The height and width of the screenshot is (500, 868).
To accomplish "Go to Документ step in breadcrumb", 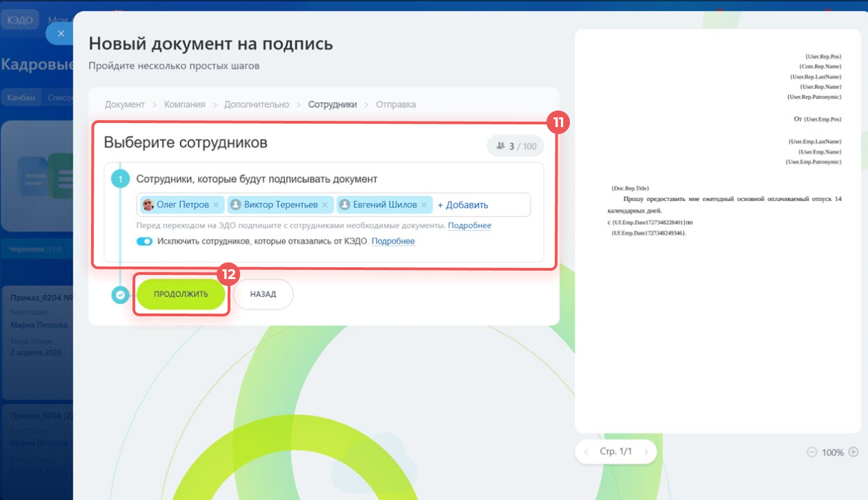I will coord(125,105).
